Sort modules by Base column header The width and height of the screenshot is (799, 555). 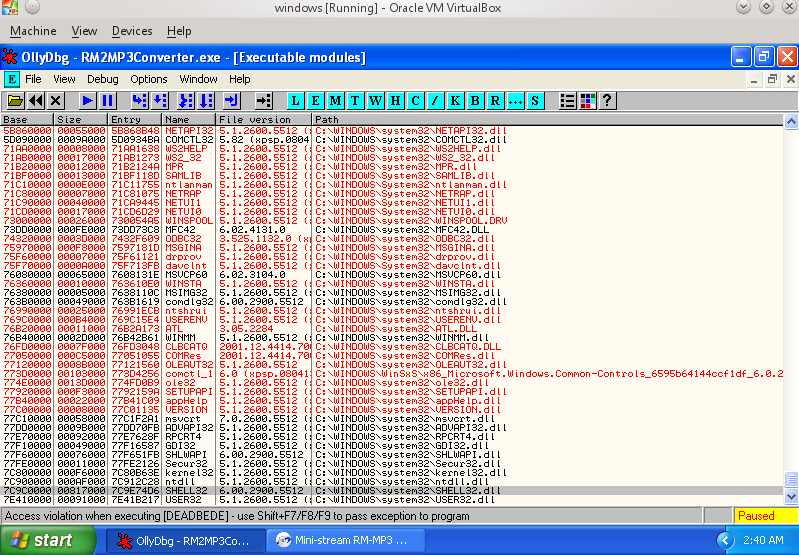click(x=26, y=120)
